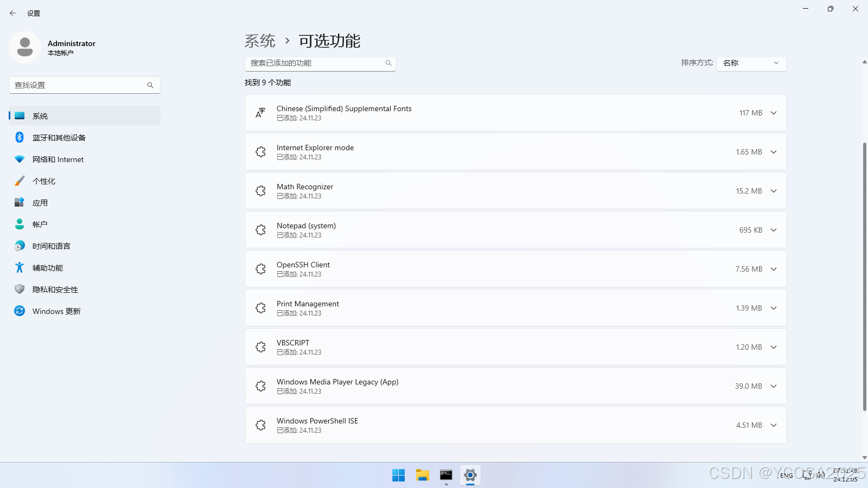868x488 pixels.
Task: Click the 695 KB size value
Action: coord(751,230)
